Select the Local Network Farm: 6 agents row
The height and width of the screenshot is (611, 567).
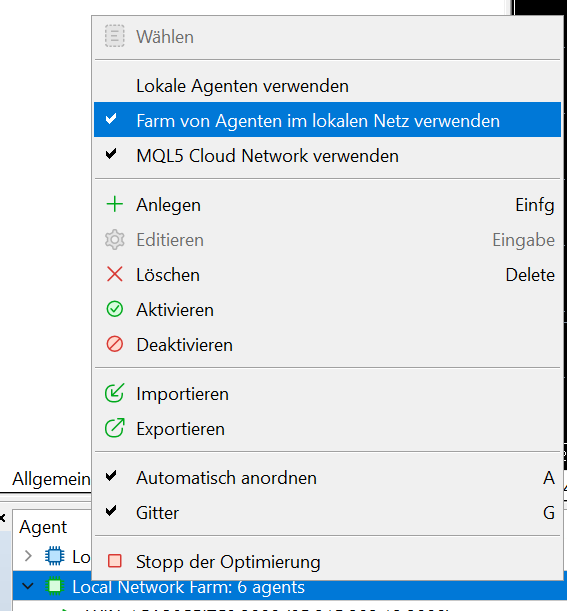(289, 586)
